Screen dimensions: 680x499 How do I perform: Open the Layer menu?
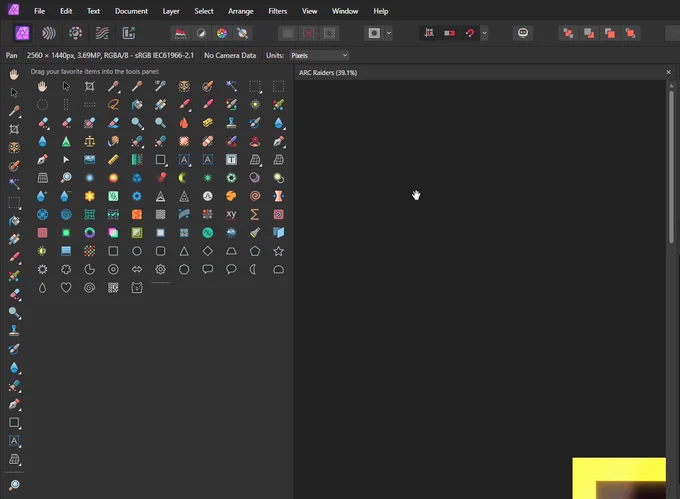(x=171, y=11)
